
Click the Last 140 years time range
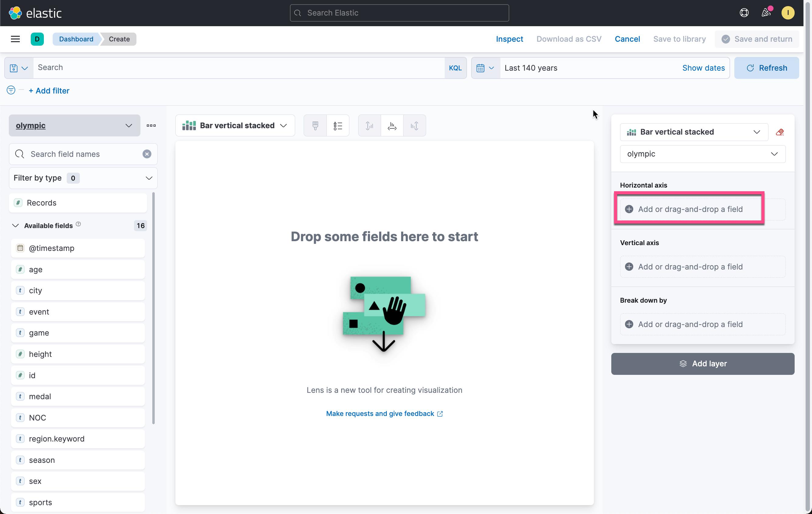[531, 68]
